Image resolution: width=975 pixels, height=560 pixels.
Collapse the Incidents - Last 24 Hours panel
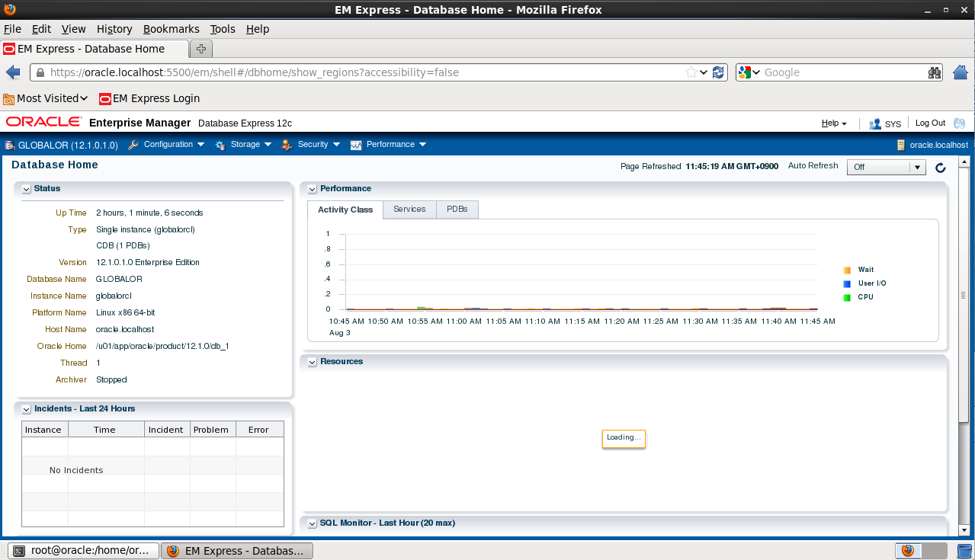(x=27, y=409)
